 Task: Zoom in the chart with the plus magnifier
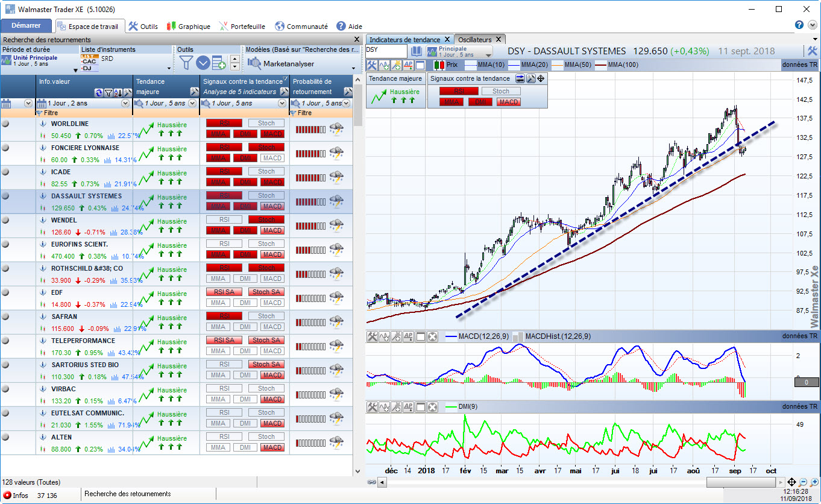(x=814, y=482)
